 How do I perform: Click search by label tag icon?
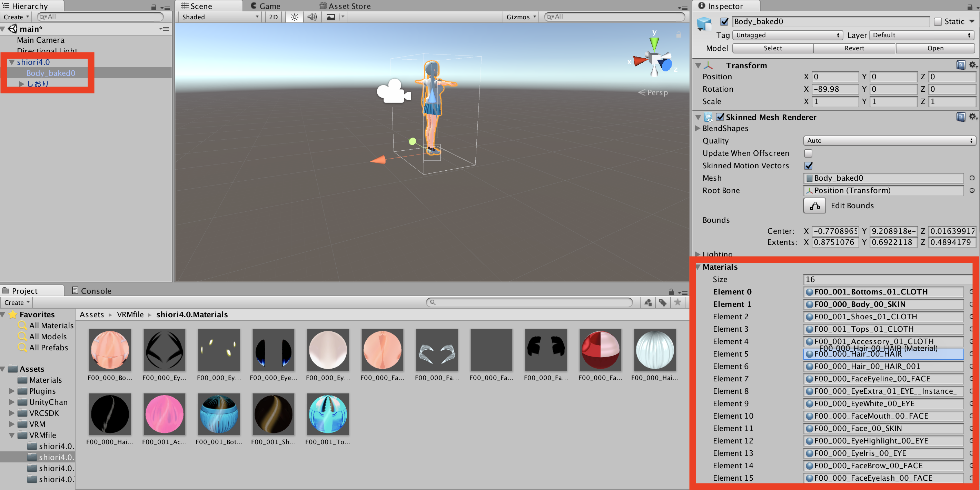(x=663, y=302)
